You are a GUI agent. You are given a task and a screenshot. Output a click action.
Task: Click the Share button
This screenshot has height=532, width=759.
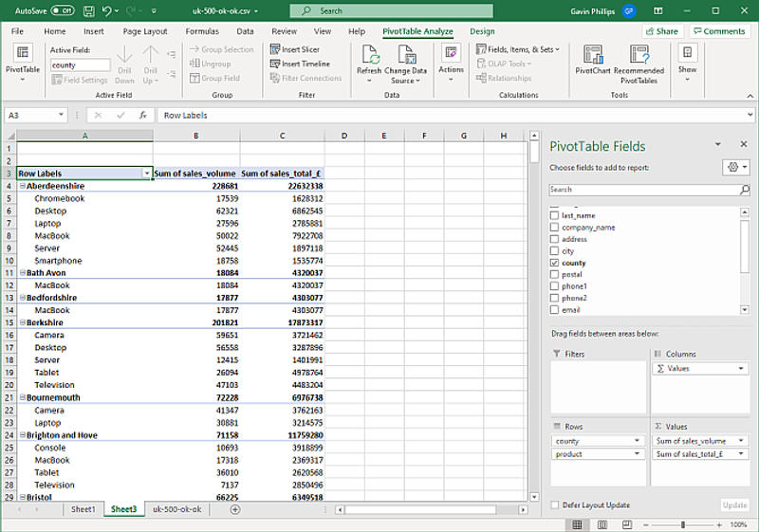[x=661, y=31]
